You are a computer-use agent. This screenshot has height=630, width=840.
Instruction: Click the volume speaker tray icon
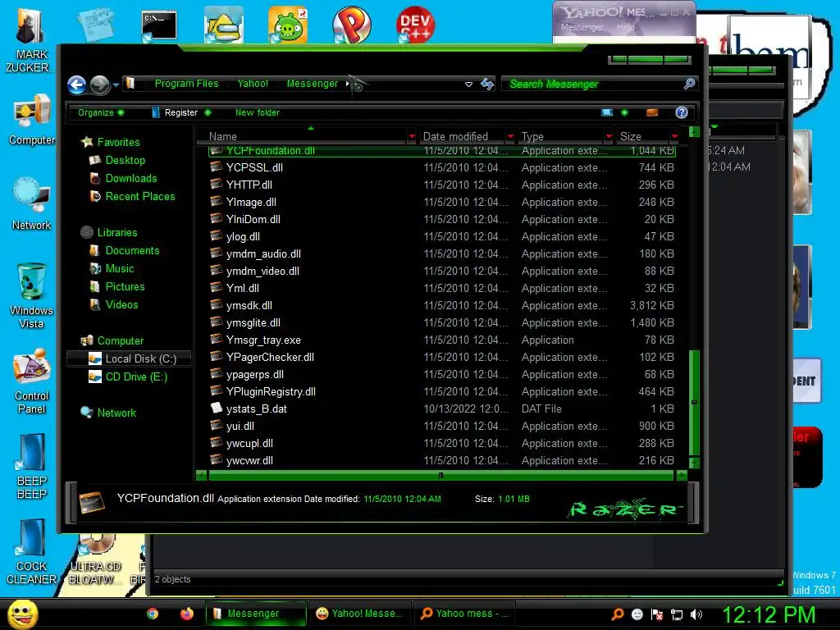click(696, 614)
